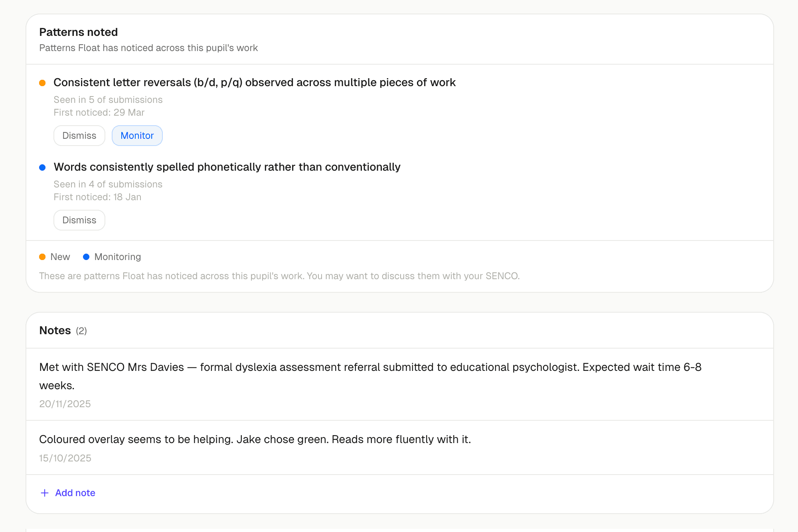Open the letter reversals pattern title
This screenshot has width=798, height=532.
254,83
